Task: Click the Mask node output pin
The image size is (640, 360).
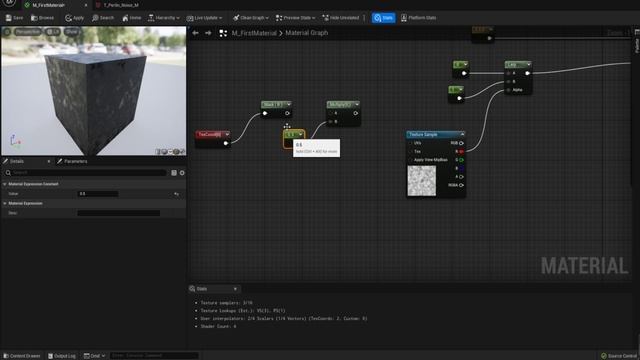Action: 287,113
